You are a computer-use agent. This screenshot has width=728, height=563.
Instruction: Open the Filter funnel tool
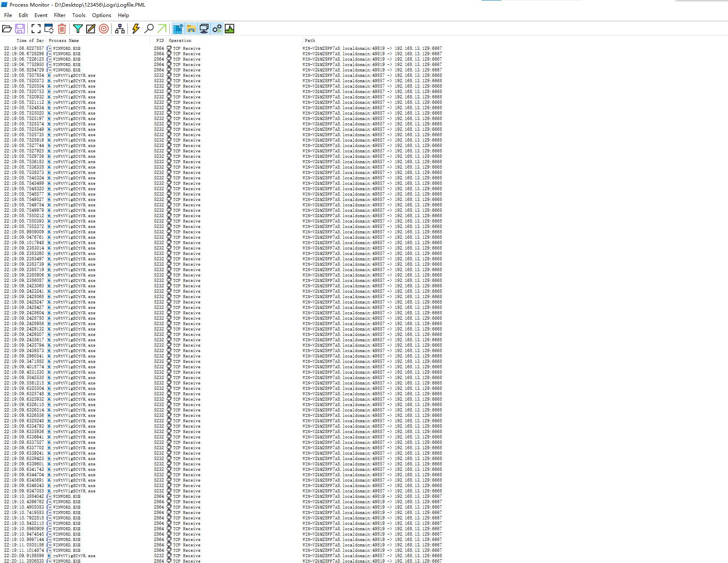coord(78,29)
